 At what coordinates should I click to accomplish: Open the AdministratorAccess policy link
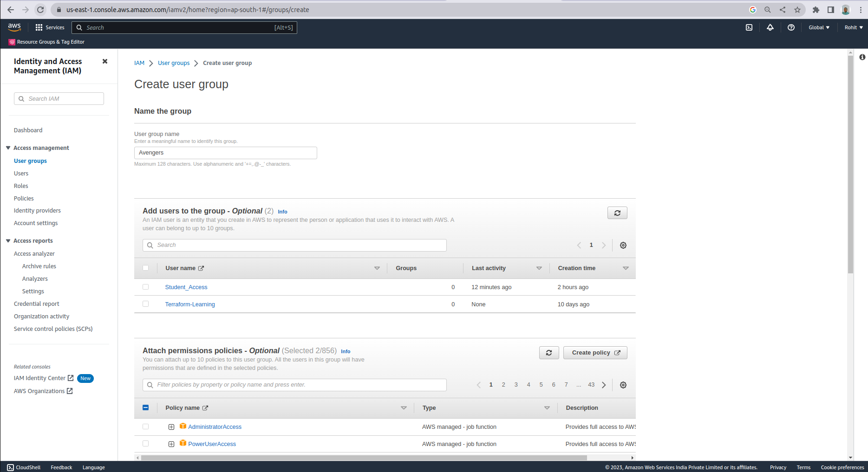click(x=215, y=427)
